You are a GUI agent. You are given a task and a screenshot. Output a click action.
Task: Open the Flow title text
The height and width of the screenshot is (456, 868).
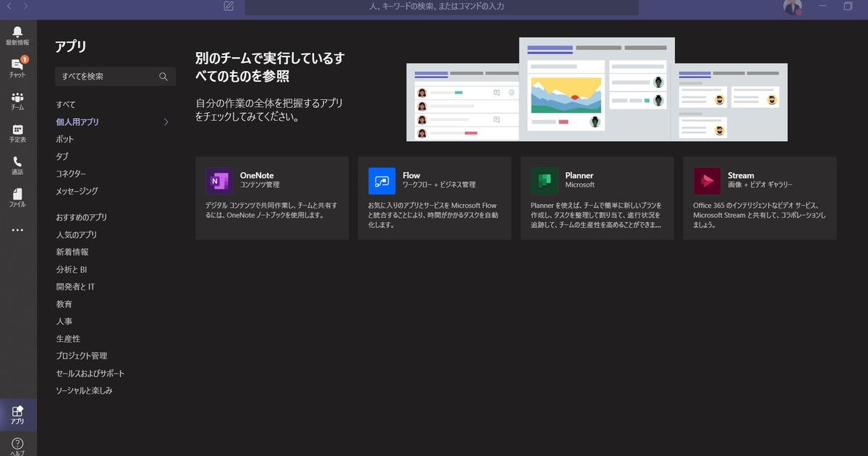tap(412, 176)
